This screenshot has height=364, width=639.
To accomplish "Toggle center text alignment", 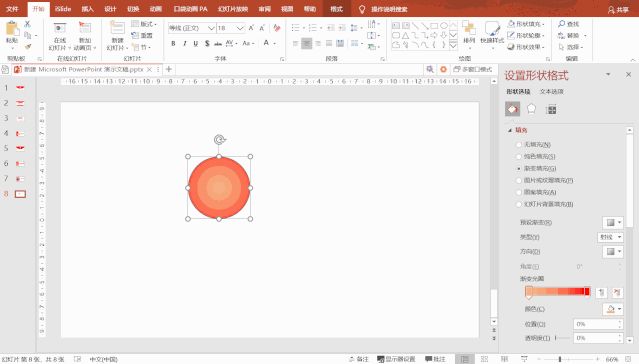I will [x=306, y=43].
